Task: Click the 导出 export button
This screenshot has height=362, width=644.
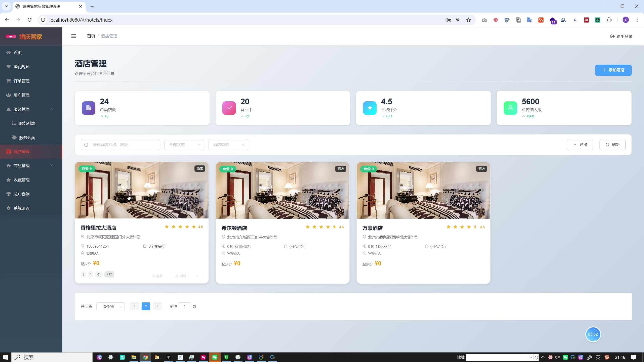Action: [580, 145]
